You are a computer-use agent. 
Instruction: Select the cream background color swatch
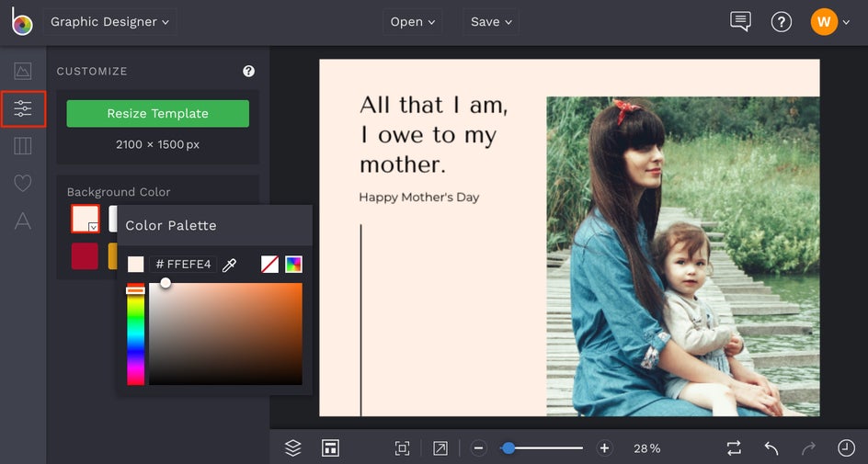(86, 219)
